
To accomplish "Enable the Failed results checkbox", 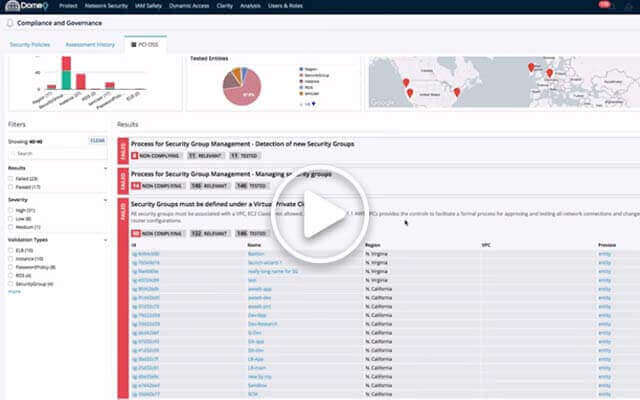I will [10, 178].
